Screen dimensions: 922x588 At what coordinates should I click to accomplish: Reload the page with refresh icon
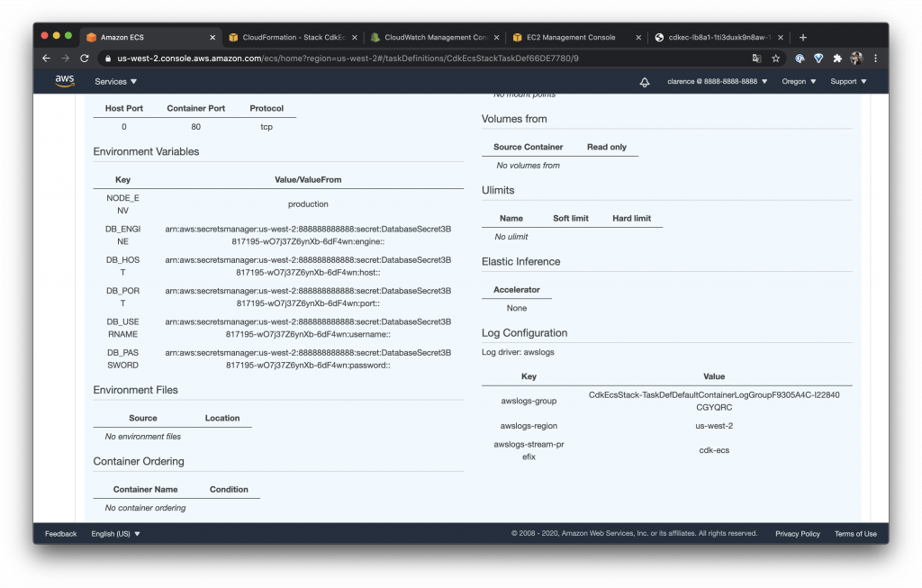(x=84, y=59)
